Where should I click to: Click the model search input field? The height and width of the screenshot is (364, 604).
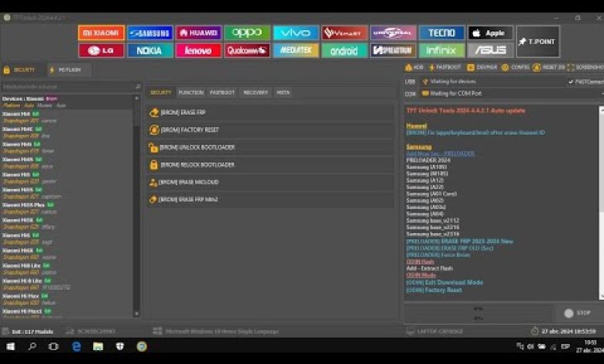coord(67,87)
